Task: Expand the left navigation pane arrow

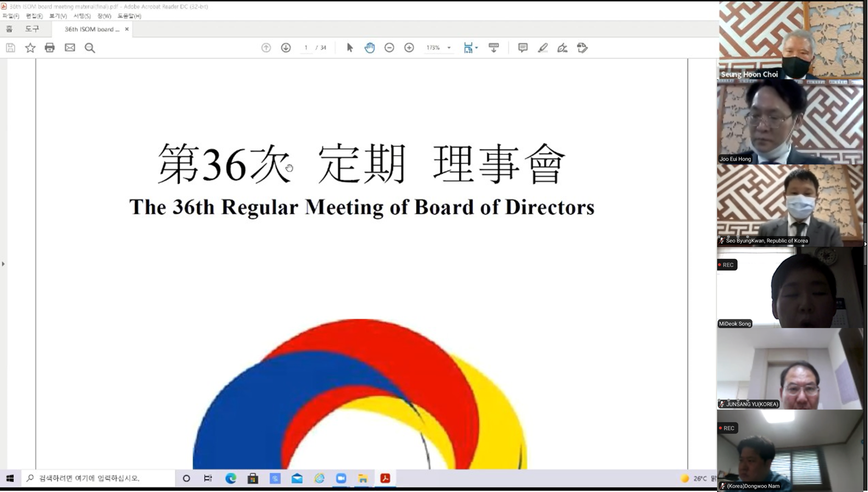Action: coord(3,264)
